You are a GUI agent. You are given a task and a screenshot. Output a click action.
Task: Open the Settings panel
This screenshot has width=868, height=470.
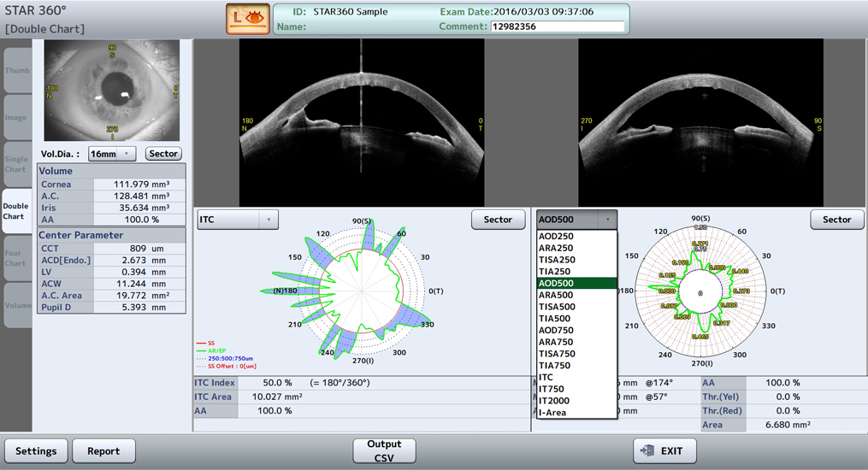(x=36, y=450)
